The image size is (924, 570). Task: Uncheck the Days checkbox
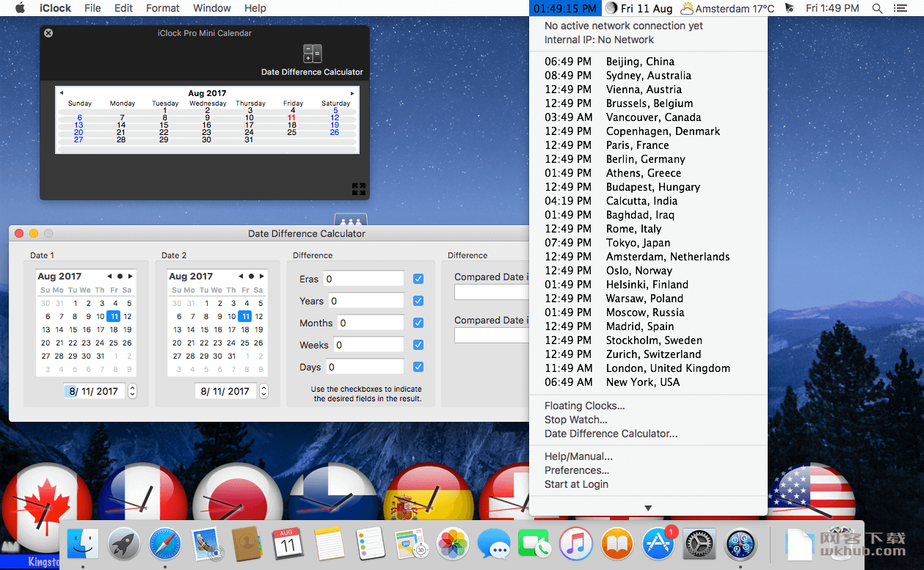coord(418,367)
